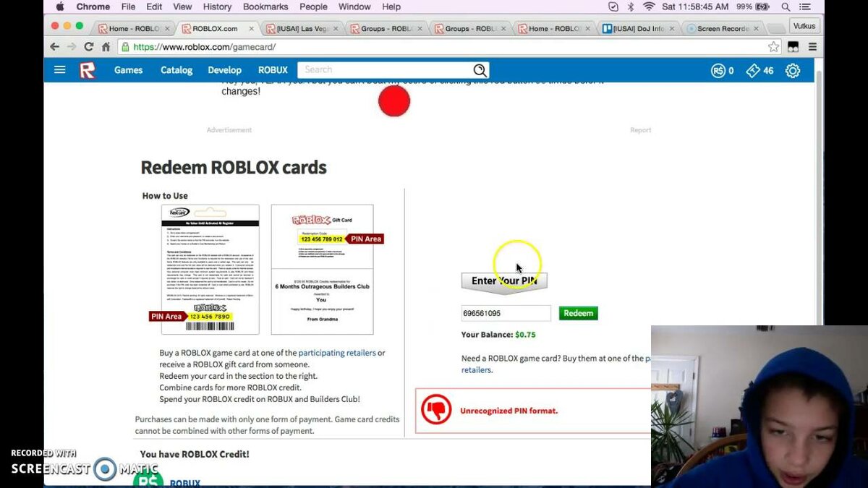Open the Roblox settings gear

(793, 71)
